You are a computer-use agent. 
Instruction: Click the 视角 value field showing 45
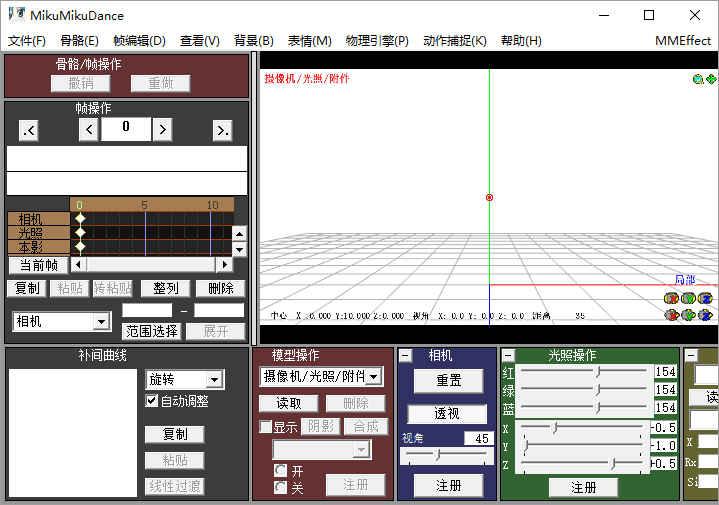pyautogui.click(x=478, y=438)
